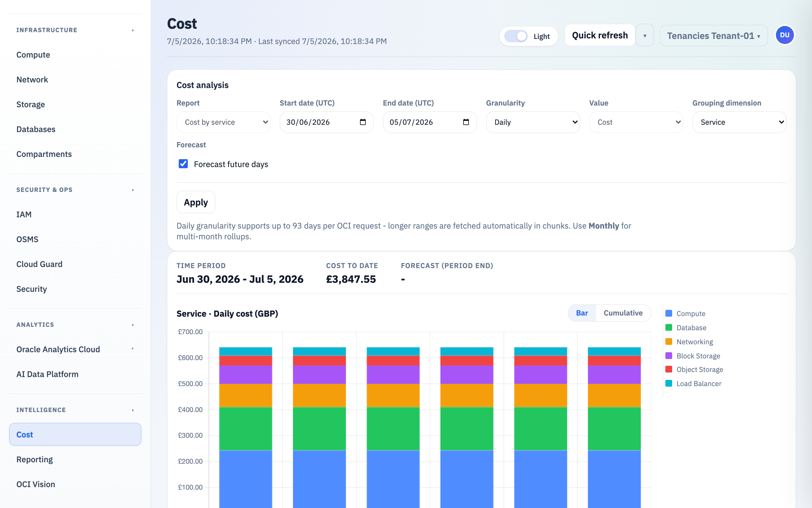Open OSMS page

[75, 240]
